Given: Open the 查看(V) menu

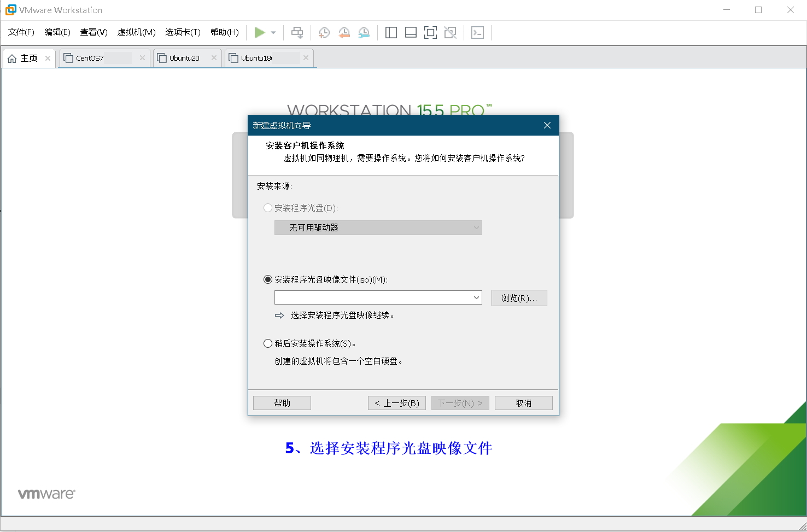Looking at the screenshot, I should pos(93,32).
